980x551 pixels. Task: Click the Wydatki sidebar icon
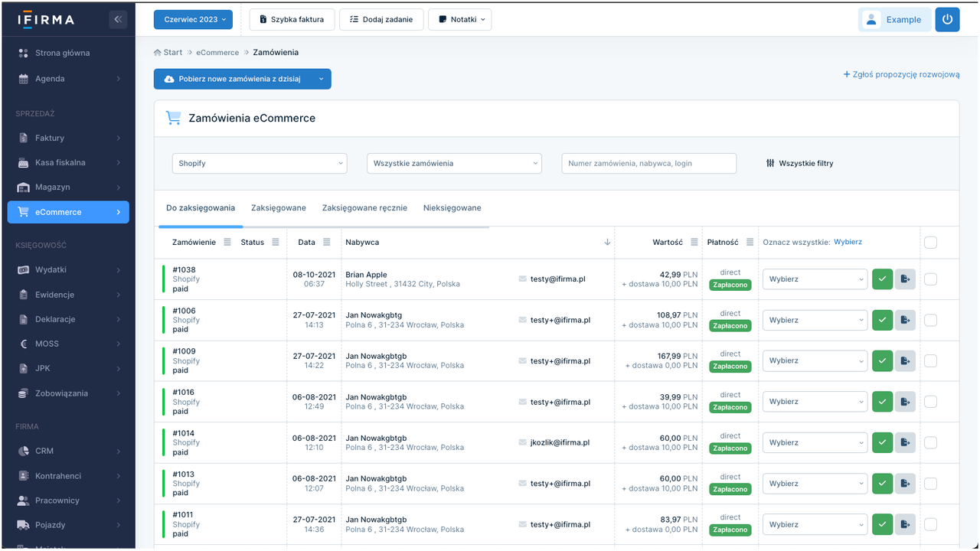[x=23, y=270]
